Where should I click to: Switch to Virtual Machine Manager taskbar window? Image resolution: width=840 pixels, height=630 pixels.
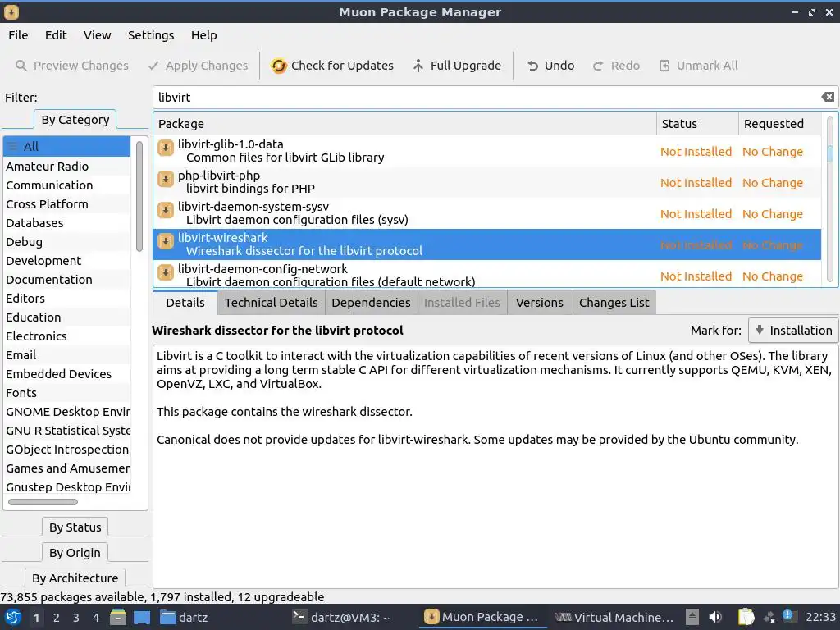(614, 617)
